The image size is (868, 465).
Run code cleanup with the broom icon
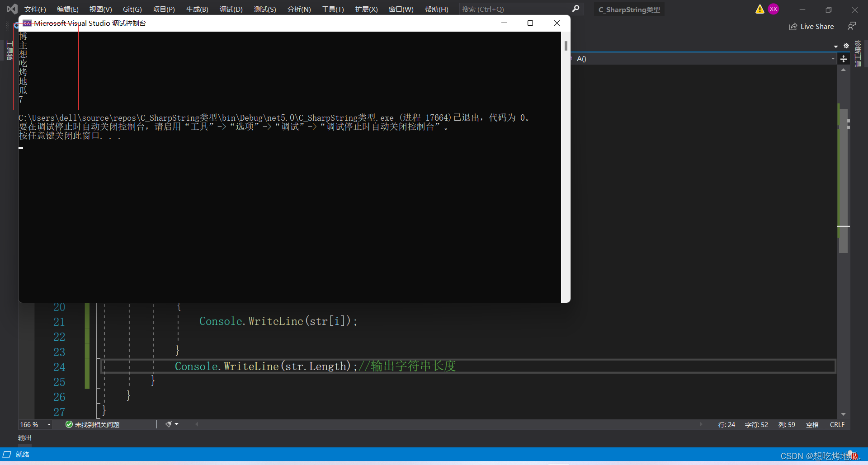[167, 424]
